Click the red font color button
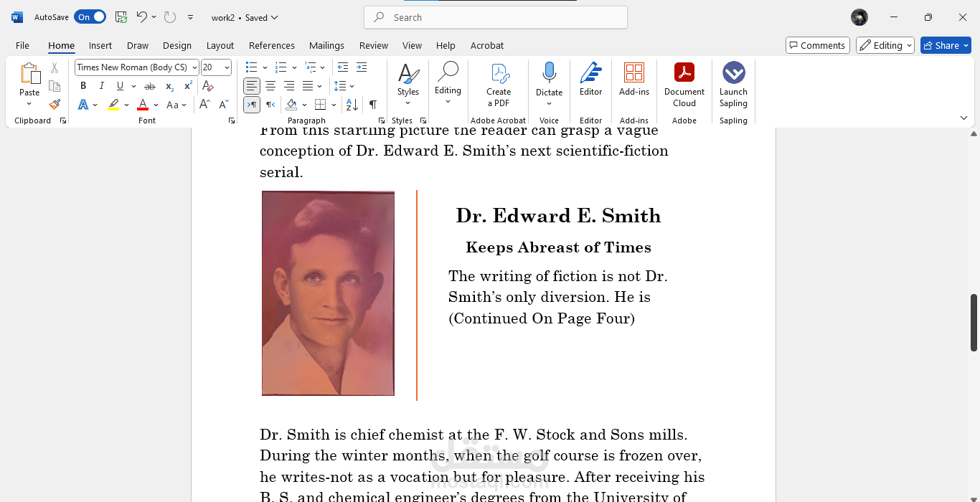The image size is (980, 502). tap(143, 105)
